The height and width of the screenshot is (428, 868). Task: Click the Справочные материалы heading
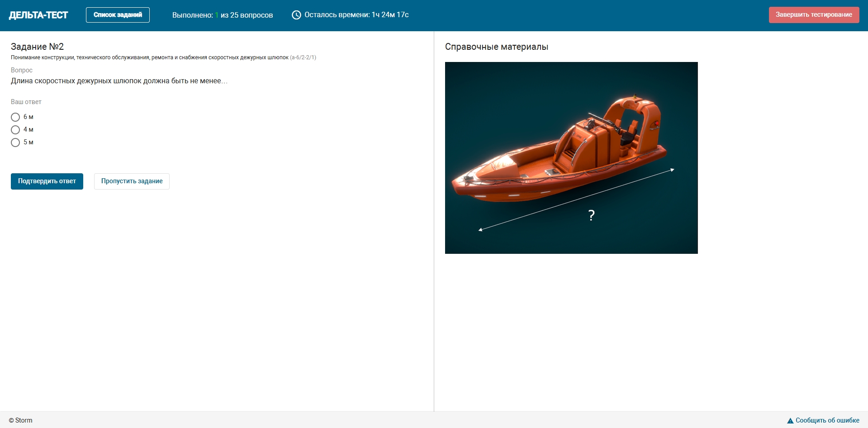(x=496, y=47)
